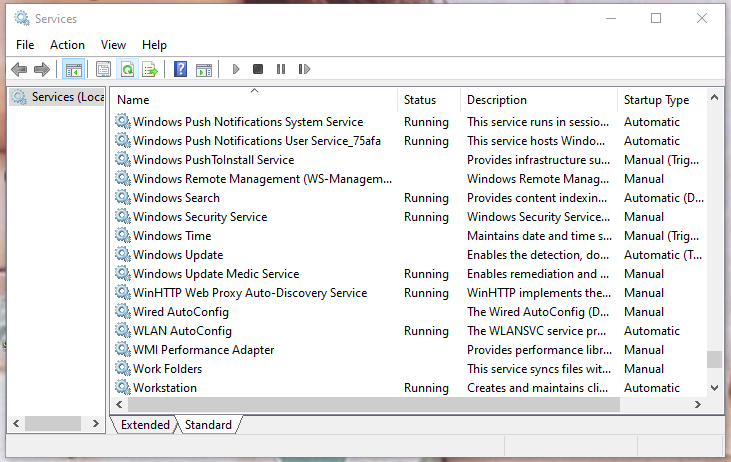The height and width of the screenshot is (462, 731).
Task: Click gear icon of Wired AutoConfig service
Action: (123, 311)
